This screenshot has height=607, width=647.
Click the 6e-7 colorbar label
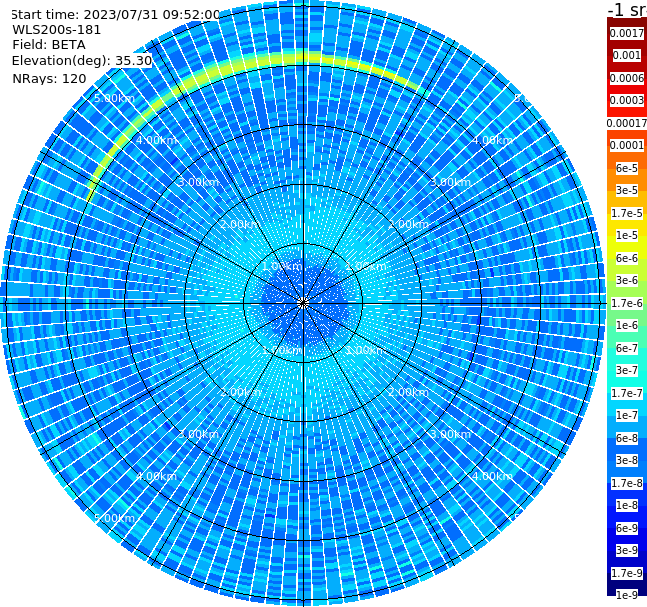627,348
